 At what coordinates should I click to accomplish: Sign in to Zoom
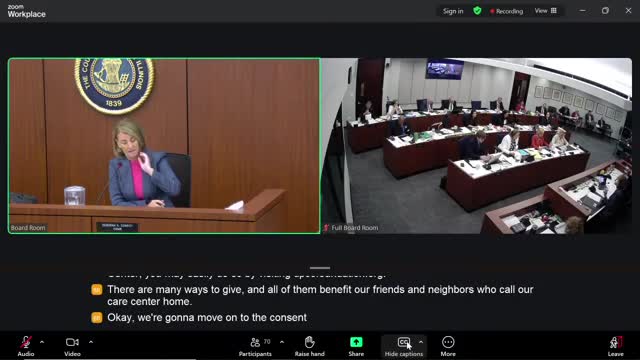[453, 11]
